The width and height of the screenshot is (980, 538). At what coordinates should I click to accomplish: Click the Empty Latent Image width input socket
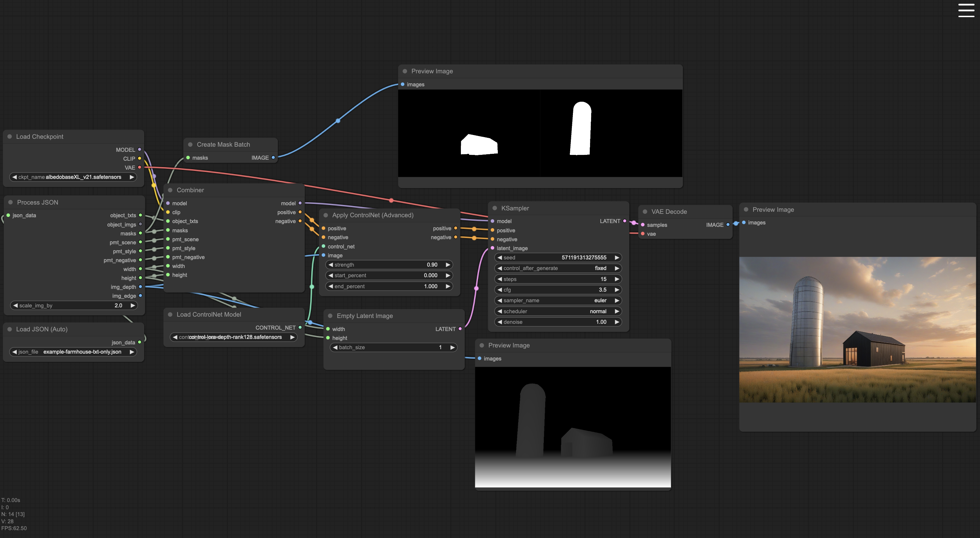click(x=328, y=329)
